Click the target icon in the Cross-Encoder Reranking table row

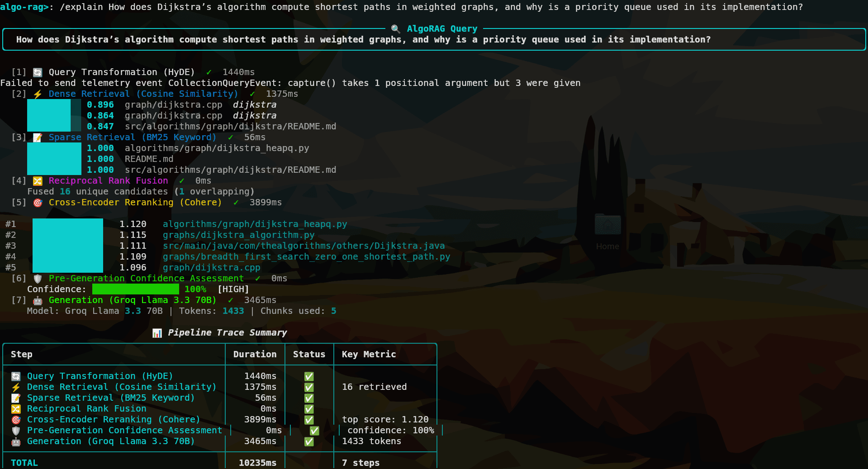16,420
